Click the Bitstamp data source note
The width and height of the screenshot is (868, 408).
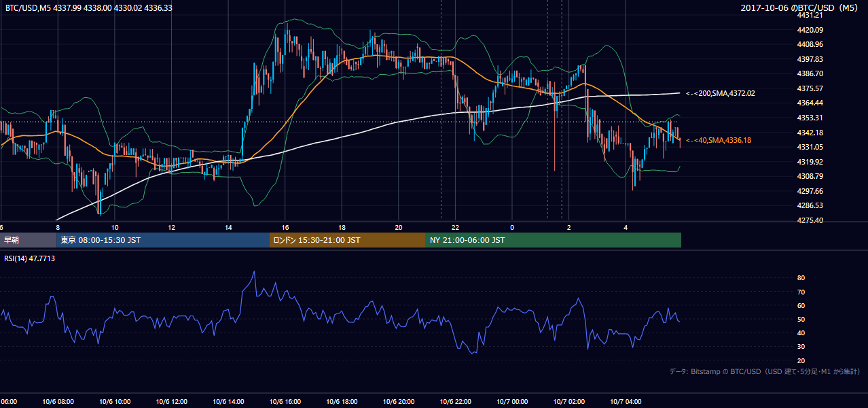coord(765,371)
